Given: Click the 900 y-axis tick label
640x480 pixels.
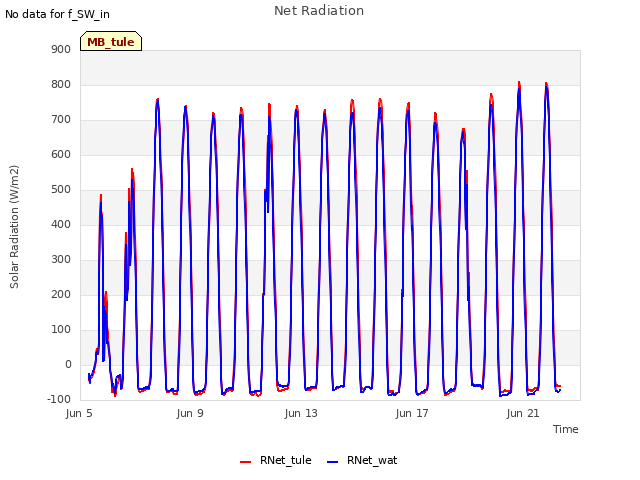Looking at the screenshot, I should 61,49.
